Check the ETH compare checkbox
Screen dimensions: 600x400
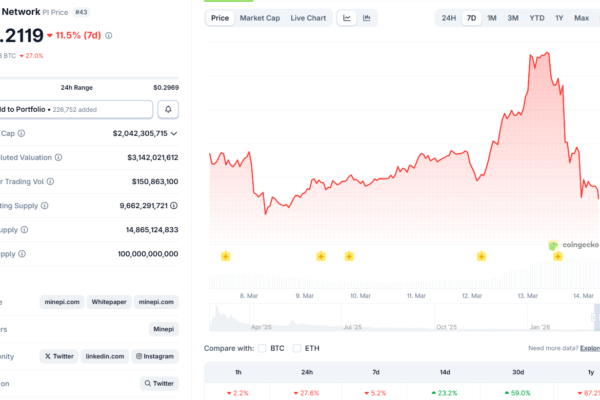[x=296, y=348]
